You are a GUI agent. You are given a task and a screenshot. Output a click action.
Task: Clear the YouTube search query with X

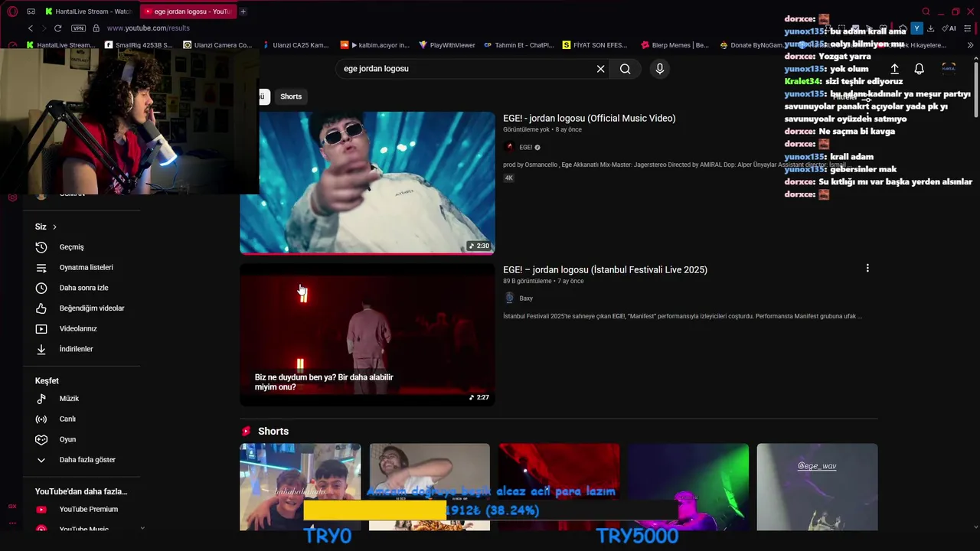coord(600,69)
